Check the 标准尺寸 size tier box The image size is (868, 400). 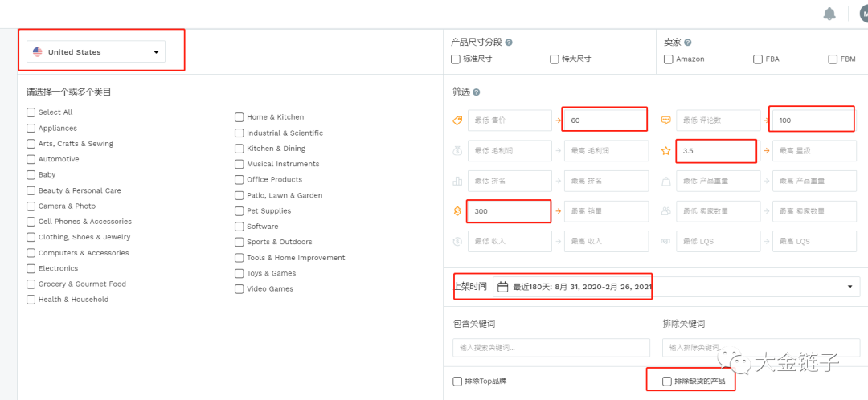coord(456,59)
